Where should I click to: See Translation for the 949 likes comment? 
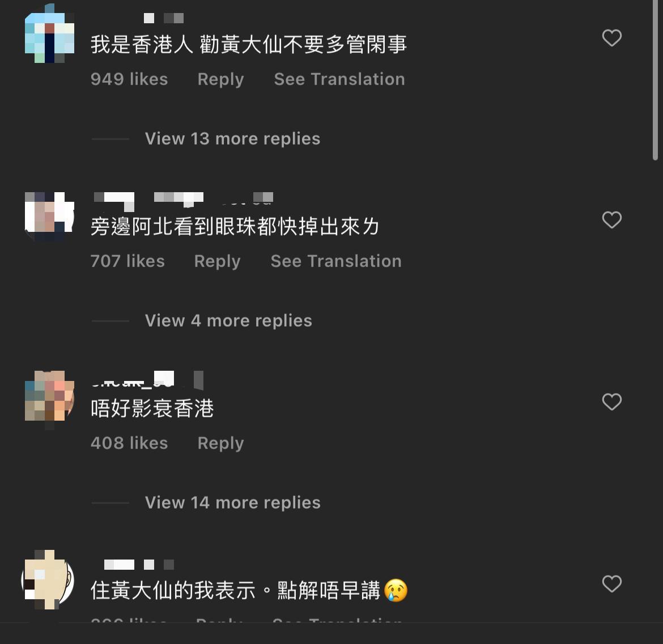coord(339,79)
